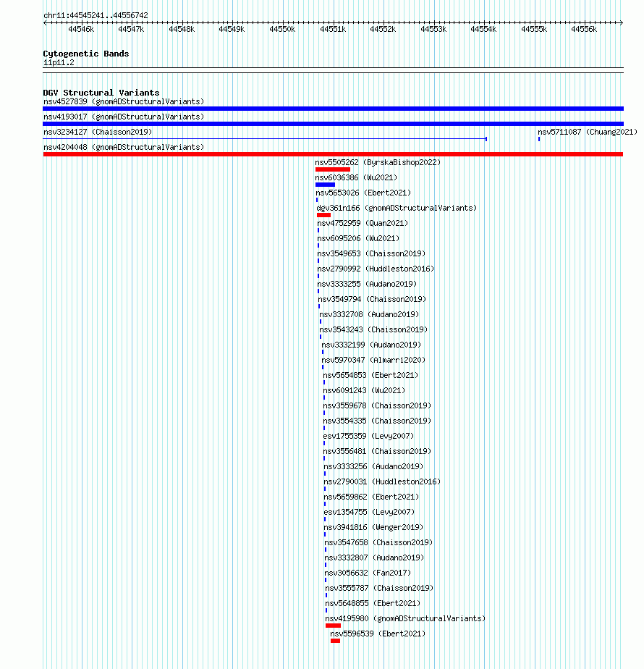Select nsv5970347 (Almarri2020) label
This screenshot has width=644, height=669.
373,360
